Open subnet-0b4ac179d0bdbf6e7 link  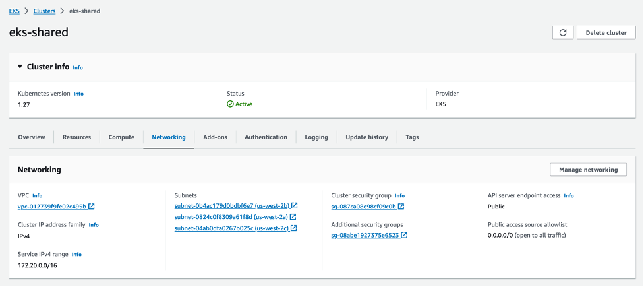(232, 206)
